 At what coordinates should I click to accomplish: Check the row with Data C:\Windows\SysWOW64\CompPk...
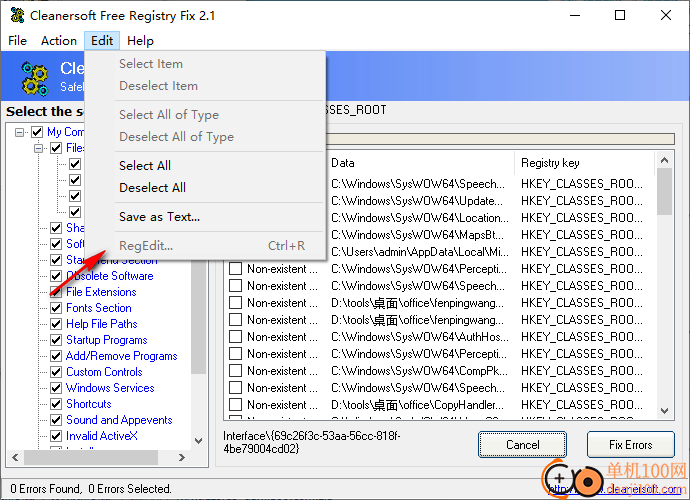(x=235, y=371)
